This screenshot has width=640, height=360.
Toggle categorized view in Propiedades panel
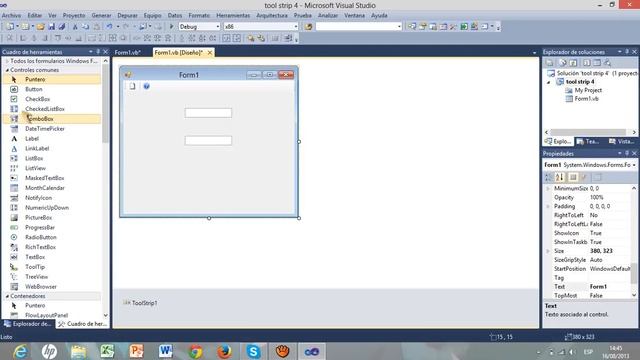[x=549, y=177]
